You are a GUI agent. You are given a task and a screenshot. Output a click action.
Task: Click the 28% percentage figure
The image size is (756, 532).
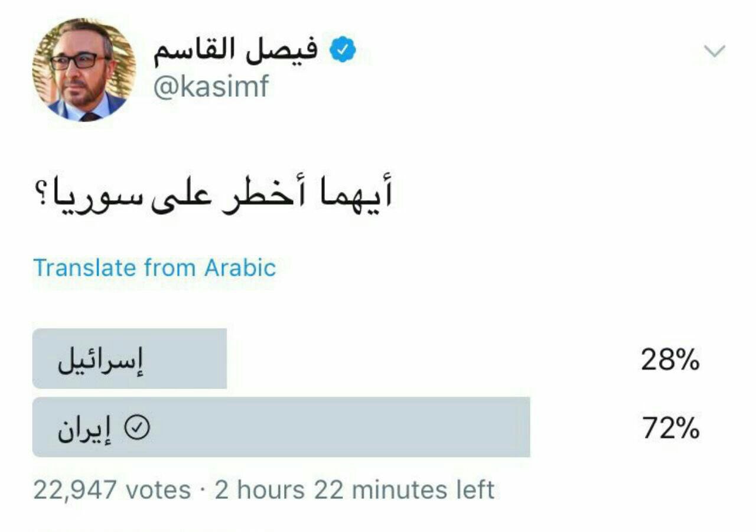point(670,360)
